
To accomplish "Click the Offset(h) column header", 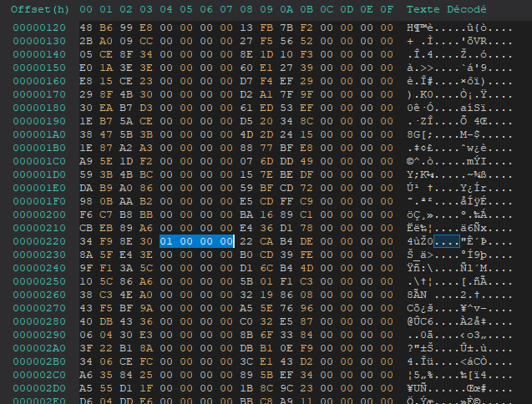I will pyautogui.click(x=40, y=9).
